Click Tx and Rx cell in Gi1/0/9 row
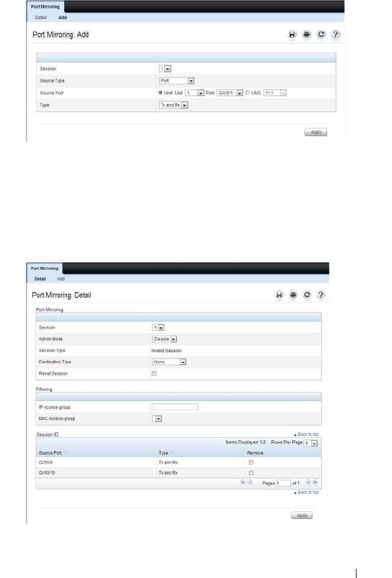 [168, 462]
